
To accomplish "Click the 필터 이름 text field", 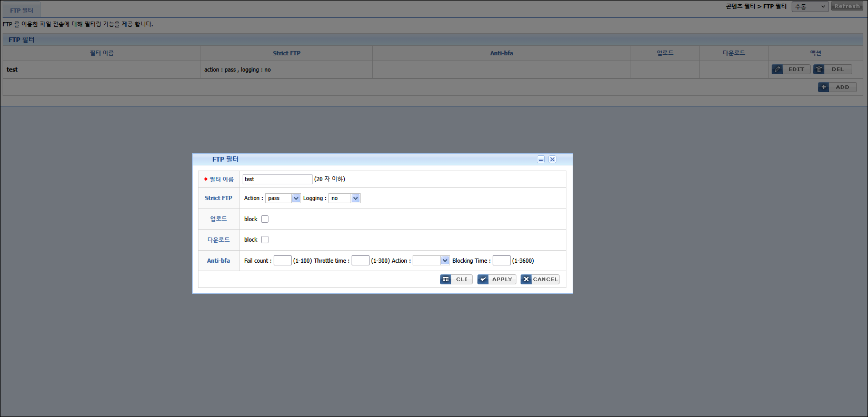I will click(277, 179).
